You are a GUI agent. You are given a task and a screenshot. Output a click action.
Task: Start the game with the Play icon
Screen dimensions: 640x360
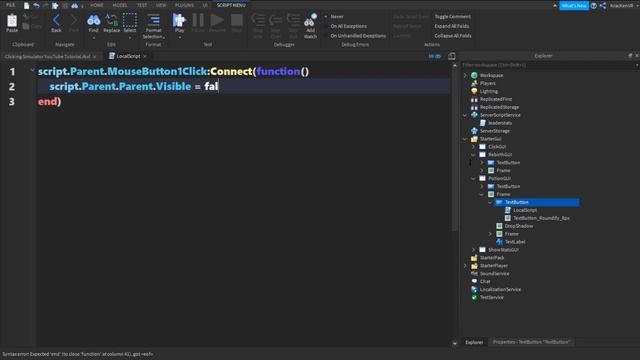click(179, 20)
